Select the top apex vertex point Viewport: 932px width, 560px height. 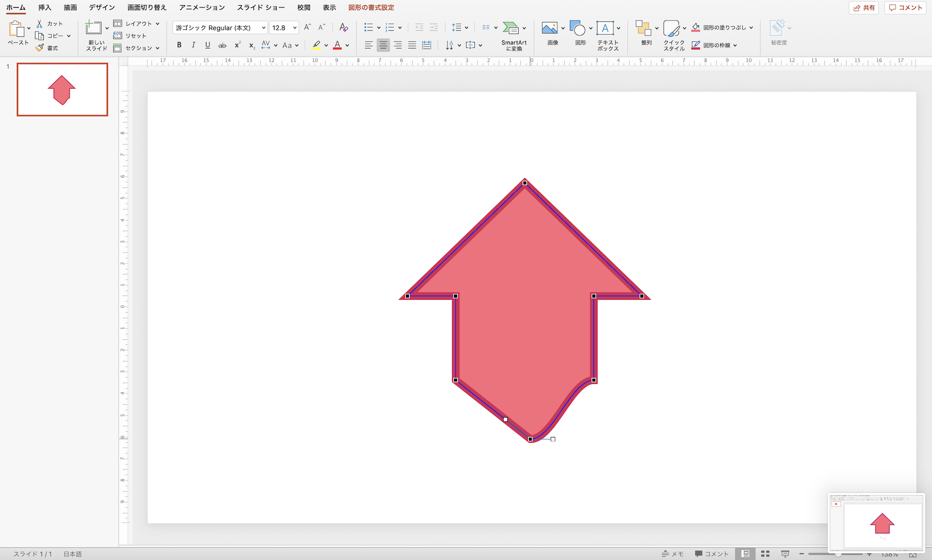pyautogui.click(x=525, y=183)
